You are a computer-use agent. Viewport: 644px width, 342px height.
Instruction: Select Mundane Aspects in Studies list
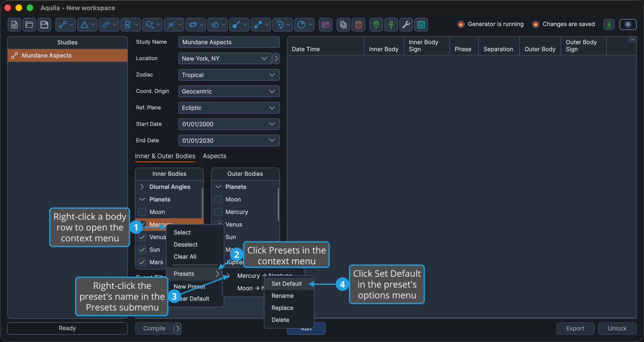(x=68, y=56)
